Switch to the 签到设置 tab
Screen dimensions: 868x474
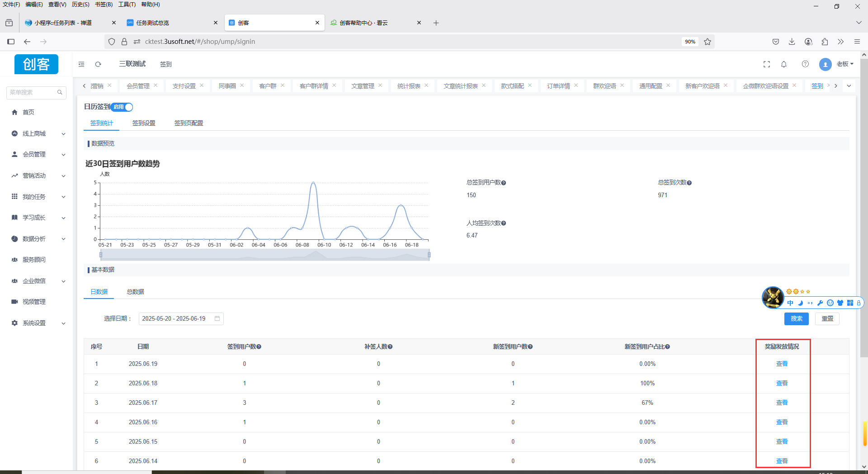[144, 123]
